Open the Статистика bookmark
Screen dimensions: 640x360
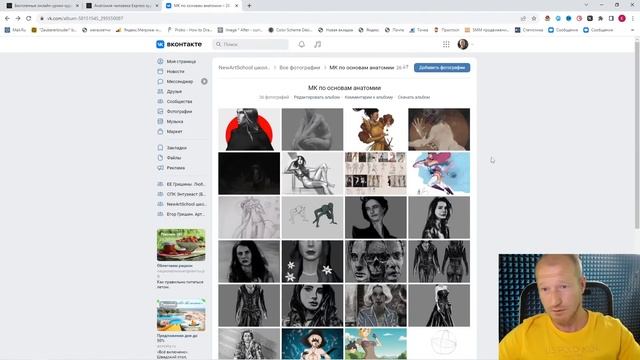529,30
